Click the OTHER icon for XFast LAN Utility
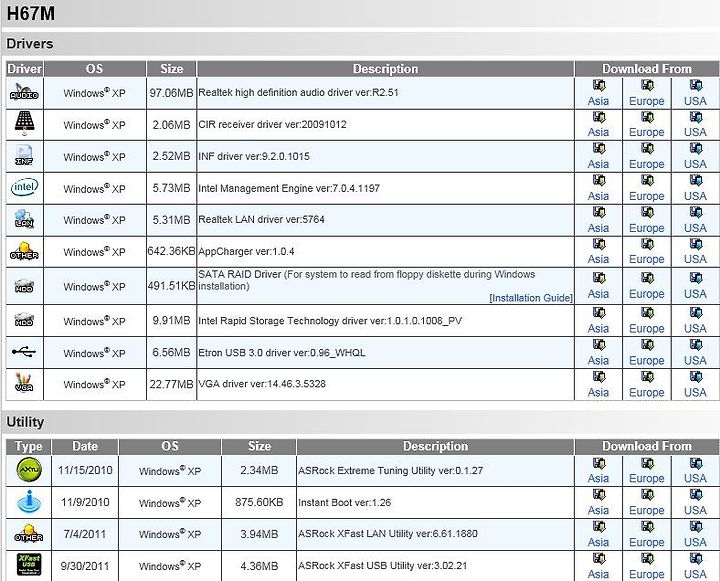The height and width of the screenshot is (581, 720). [29, 533]
